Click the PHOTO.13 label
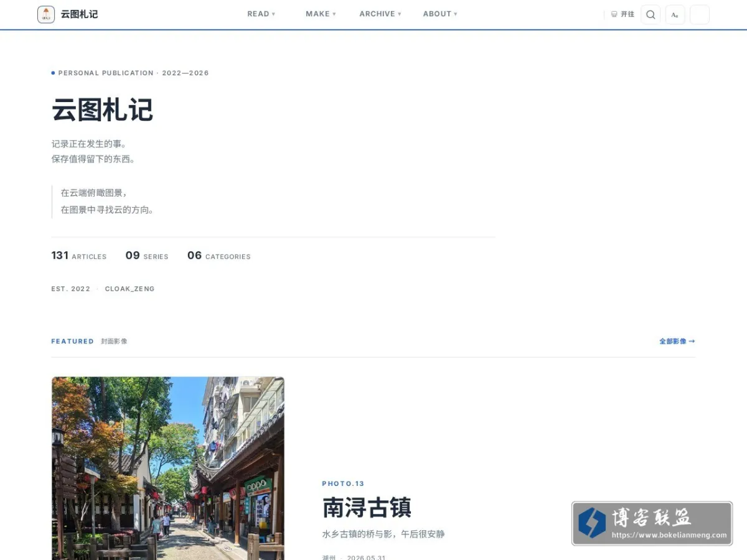This screenshot has height=560, width=747. pos(343,483)
